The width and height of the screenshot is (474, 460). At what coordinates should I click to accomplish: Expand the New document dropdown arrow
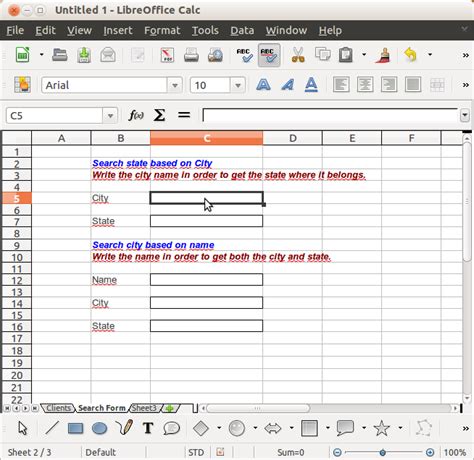click(x=42, y=54)
